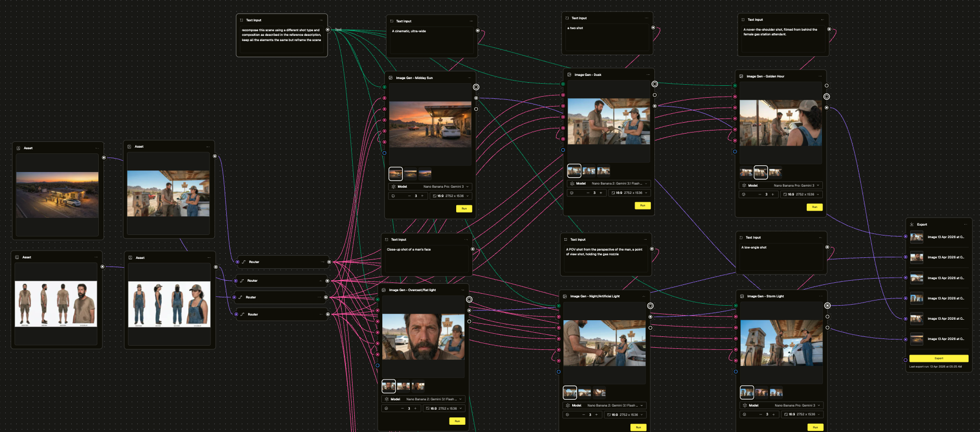Click the Asset icon on the aerial sunset Asset node
Image resolution: width=980 pixels, height=432 pixels.
(x=18, y=148)
